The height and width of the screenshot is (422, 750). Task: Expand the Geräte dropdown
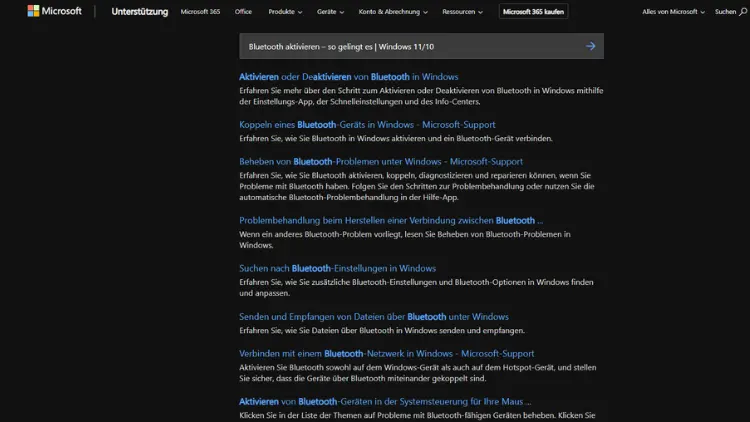[330, 11]
